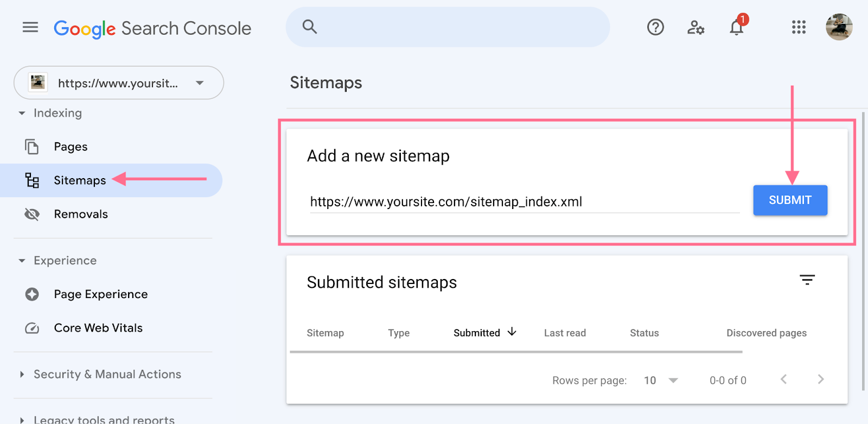This screenshot has height=424, width=868.
Task: Sort by the Submitted column header
Action: pos(477,333)
